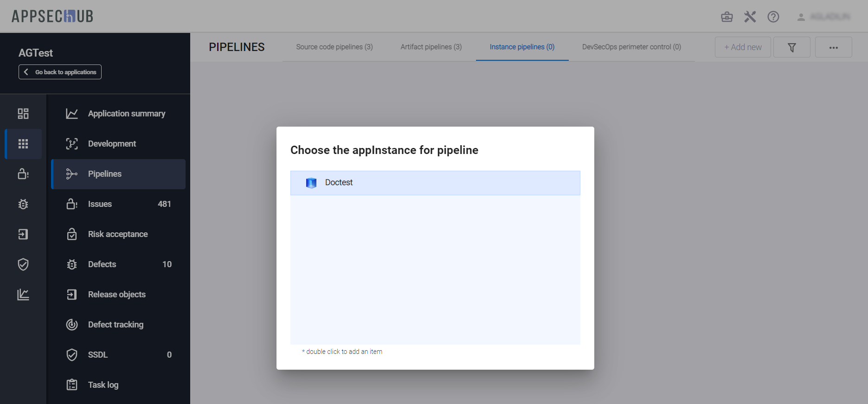
Task: Click the analytics chart icon in rail
Action: (23, 295)
